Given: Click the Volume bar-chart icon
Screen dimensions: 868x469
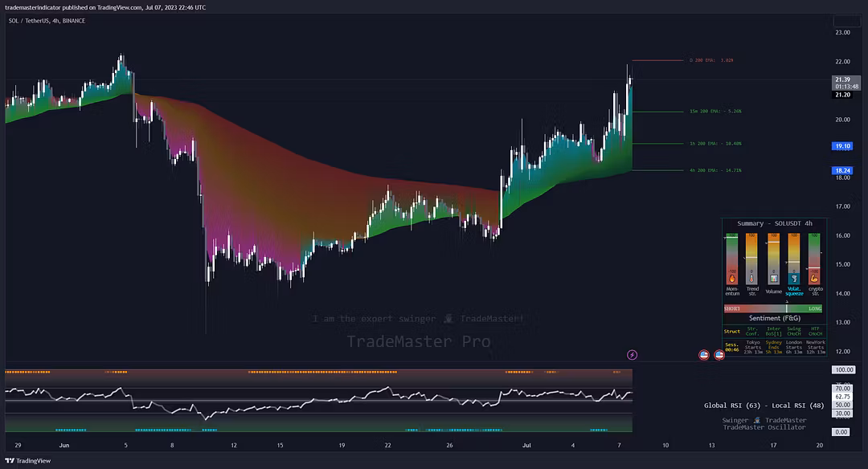Looking at the screenshot, I should (x=773, y=279).
